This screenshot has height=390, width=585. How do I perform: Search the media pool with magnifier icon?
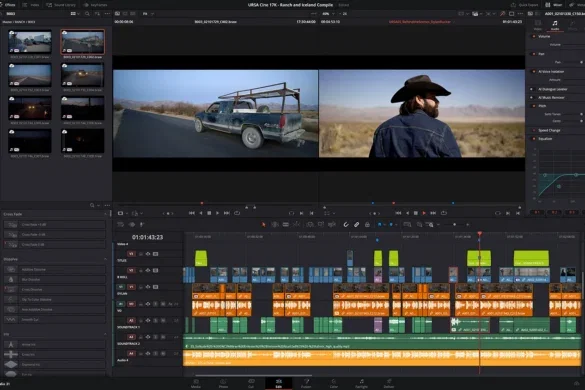(x=87, y=13)
